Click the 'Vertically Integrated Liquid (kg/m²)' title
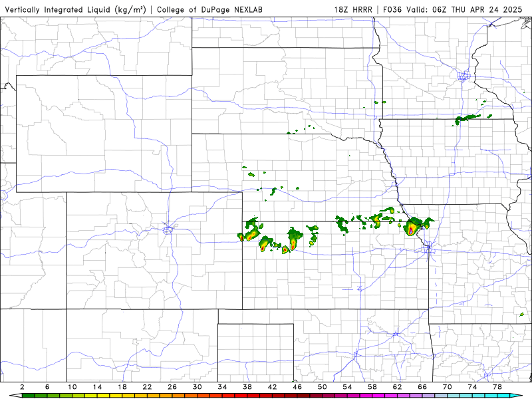Image resolution: width=532 pixels, height=399 pixels. 75,9
